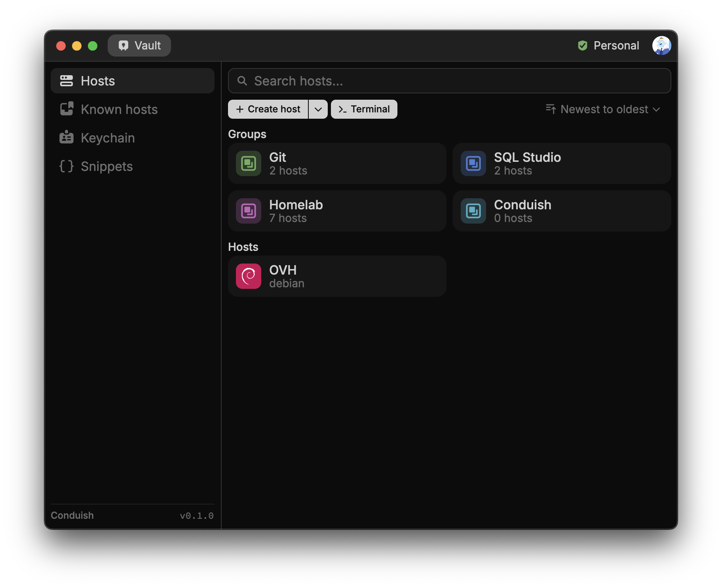Click the Create host button
The image size is (722, 588).
(268, 109)
